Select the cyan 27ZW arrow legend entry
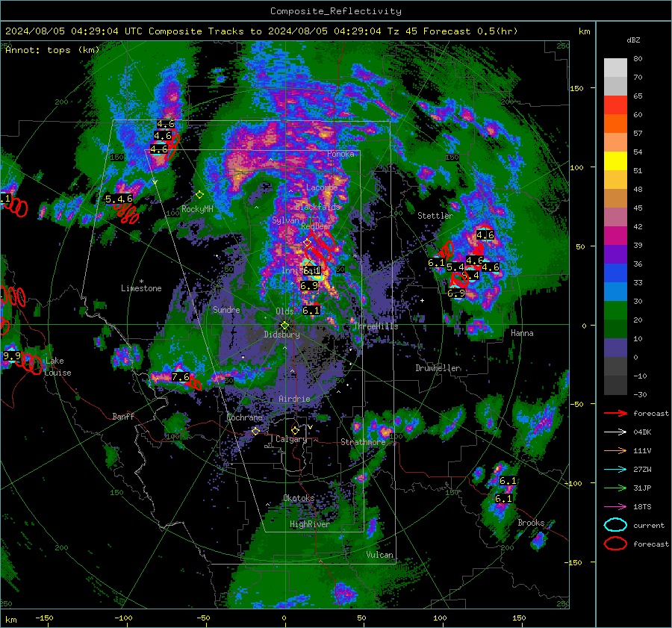This screenshot has height=628, width=672. click(x=615, y=470)
